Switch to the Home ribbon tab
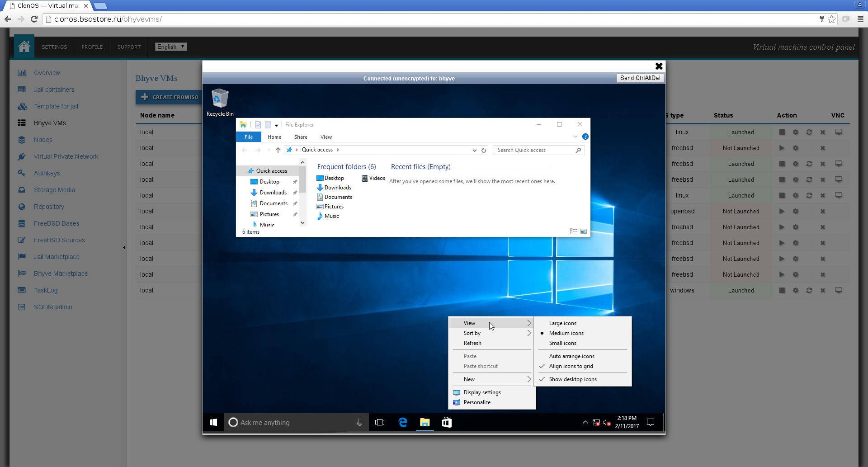868x467 pixels. point(274,137)
